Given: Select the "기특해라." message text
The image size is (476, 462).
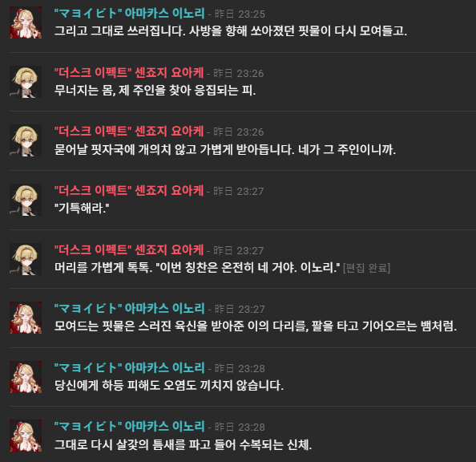Looking at the screenshot, I should [x=82, y=209].
